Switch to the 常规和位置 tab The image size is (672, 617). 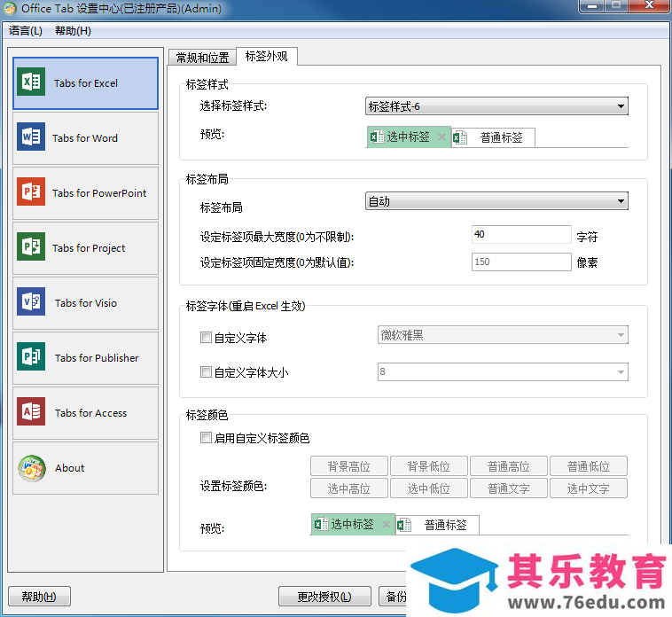pos(202,58)
